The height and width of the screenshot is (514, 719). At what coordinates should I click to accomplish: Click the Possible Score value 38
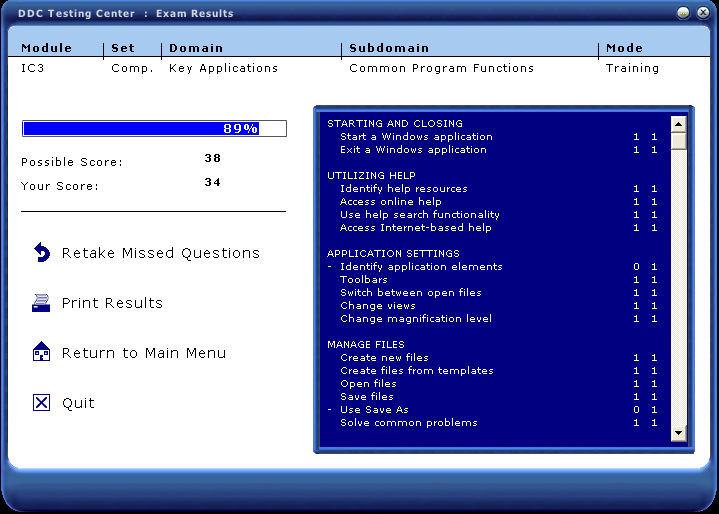[x=213, y=158]
